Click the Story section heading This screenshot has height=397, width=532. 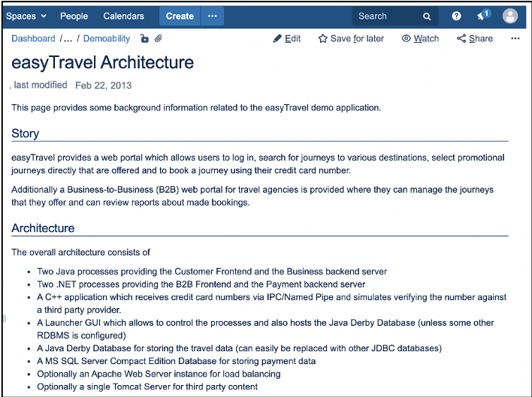(x=25, y=134)
